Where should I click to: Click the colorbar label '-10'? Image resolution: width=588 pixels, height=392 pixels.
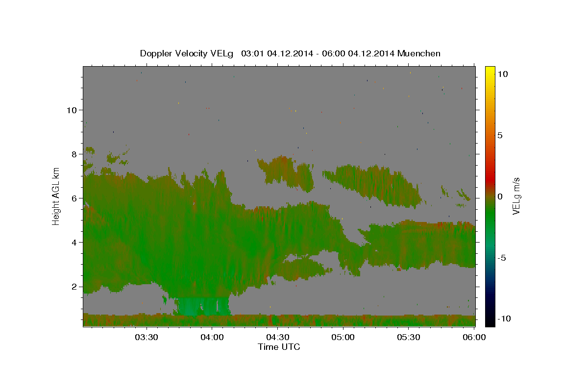[x=503, y=319]
